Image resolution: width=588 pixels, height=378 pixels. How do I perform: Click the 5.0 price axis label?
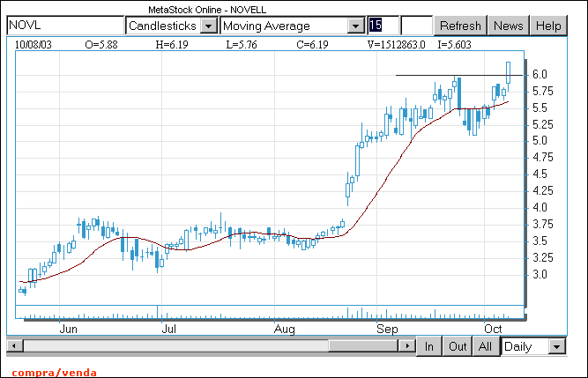click(540, 141)
